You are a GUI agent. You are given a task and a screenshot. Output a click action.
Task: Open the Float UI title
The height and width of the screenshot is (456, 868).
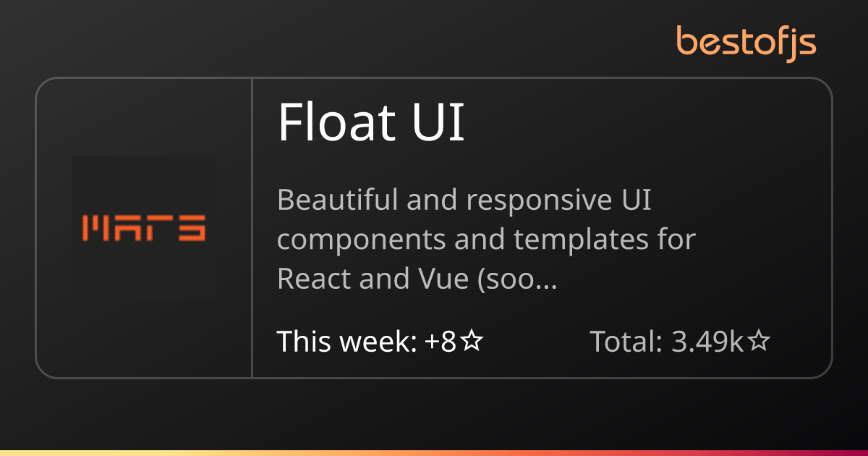pos(371,124)
